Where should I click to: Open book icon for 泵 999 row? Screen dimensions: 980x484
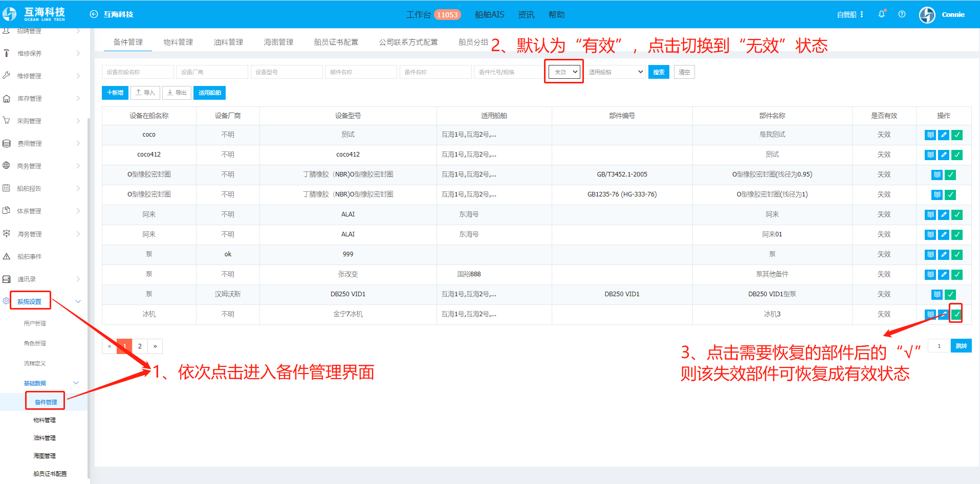(930, 255)
